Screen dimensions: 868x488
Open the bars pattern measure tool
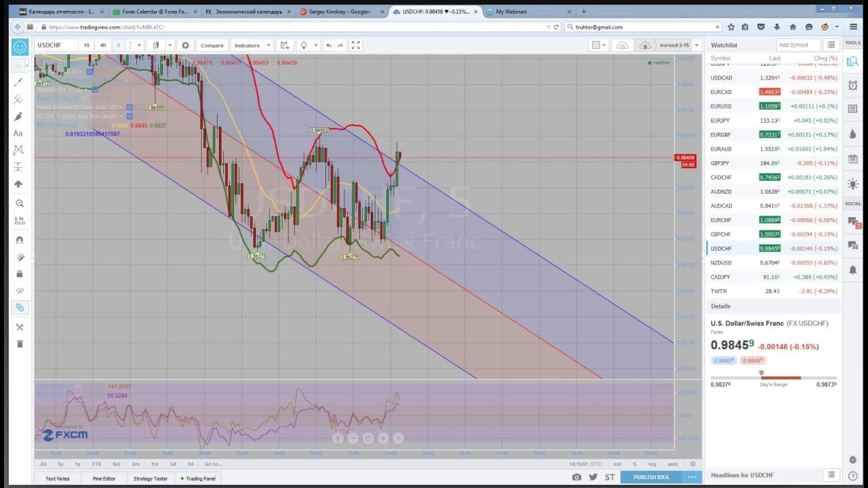19,220
